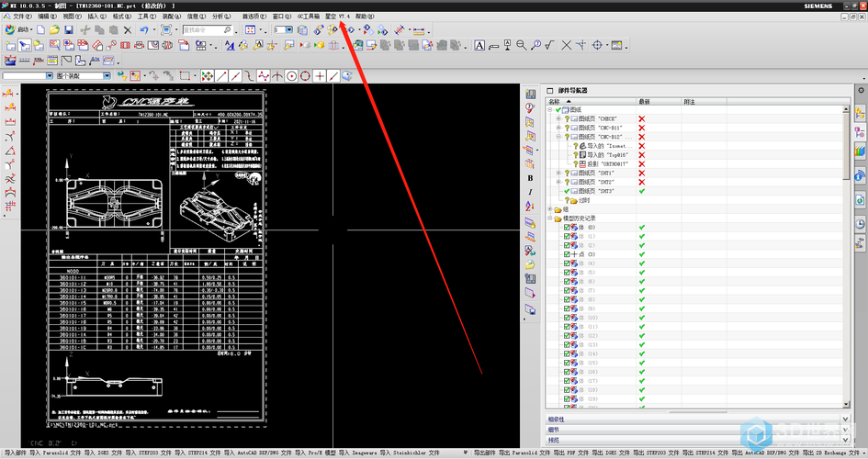The height and width of the screenshot is (459, 868).
Task: Open the History clock tab on right edge
Action: (x=860, y=223)
